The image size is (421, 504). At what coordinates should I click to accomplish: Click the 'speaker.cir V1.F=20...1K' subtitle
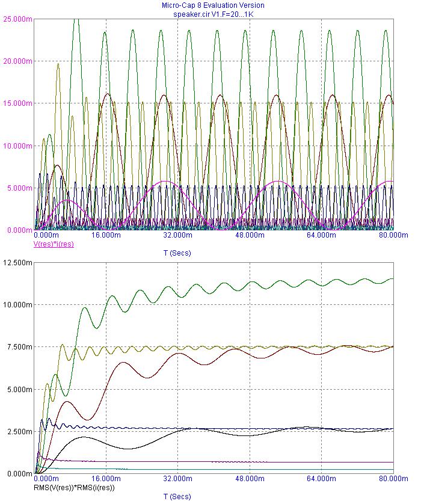pyautogui.click(x=214, y=14)
